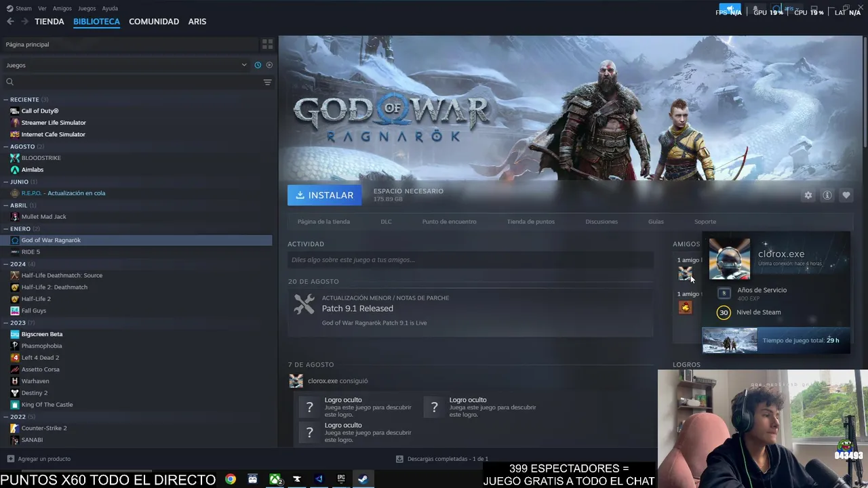The width and height of the screenshot is (868, 488).
Task: Open the Amigos menu
Action: click(x=62, y=8)
